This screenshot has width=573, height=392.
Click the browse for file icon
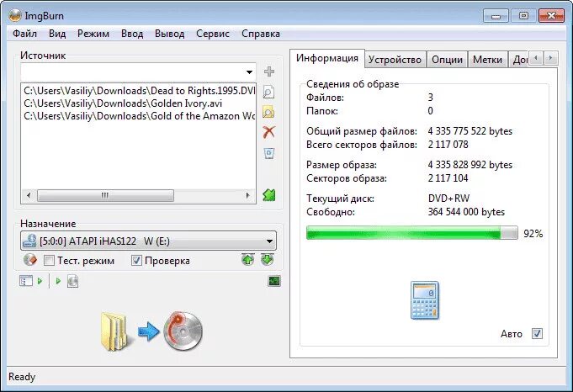click(268, 92)
